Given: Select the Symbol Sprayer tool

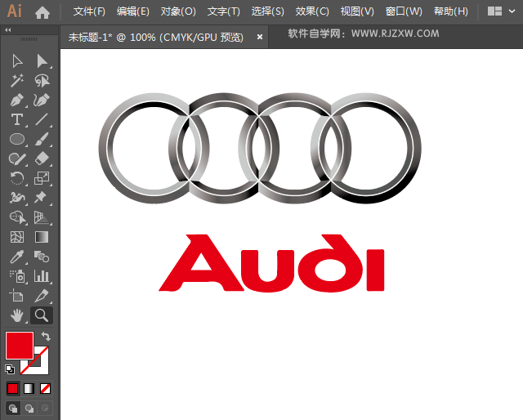Looking at the screenshot, I should (17, 276).
